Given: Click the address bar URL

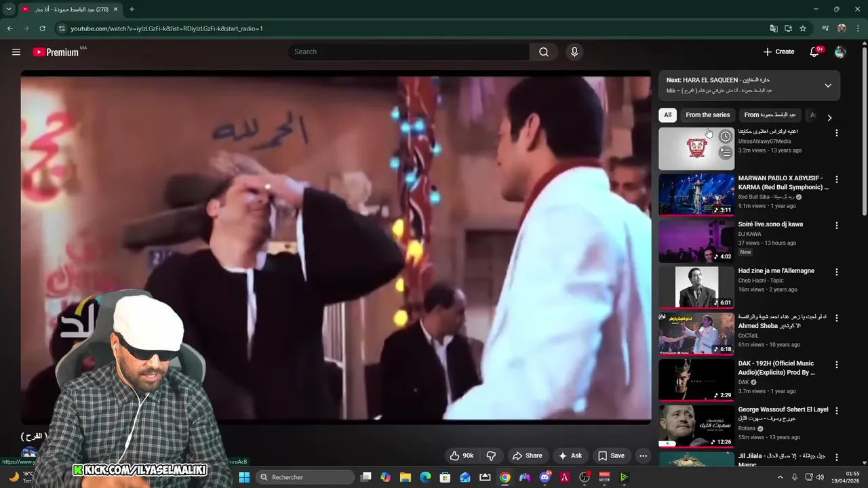Looking at the screenshot, I should (167, 28).
